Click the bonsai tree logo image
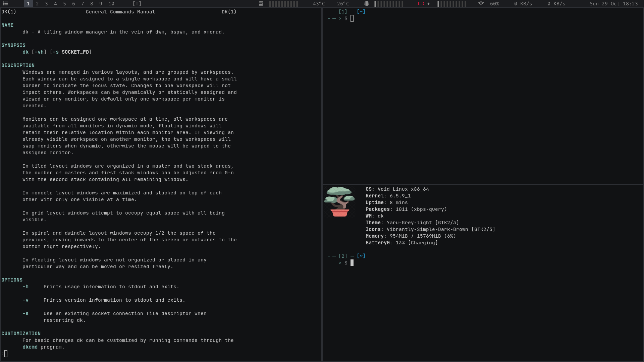644x362 pixels. [x=339, y=202]
